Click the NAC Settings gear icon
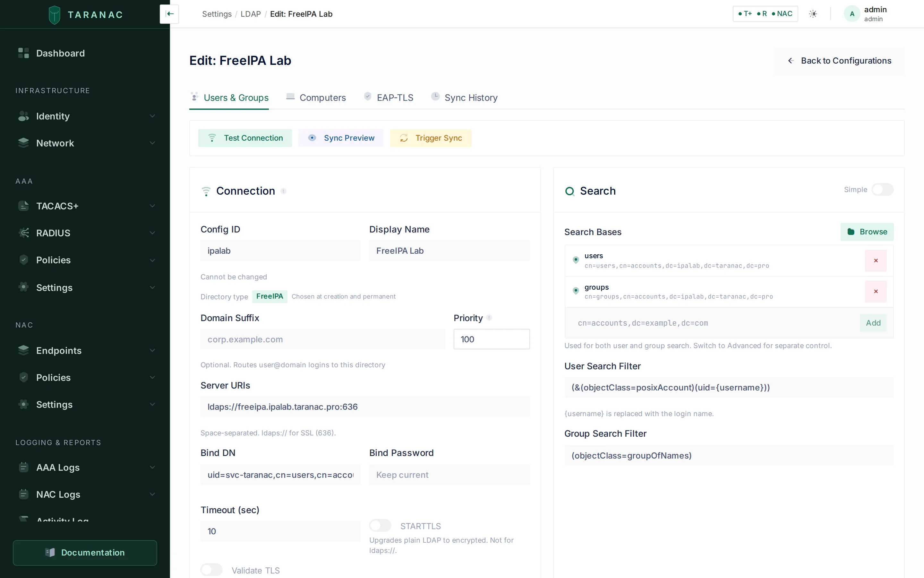 24,405
